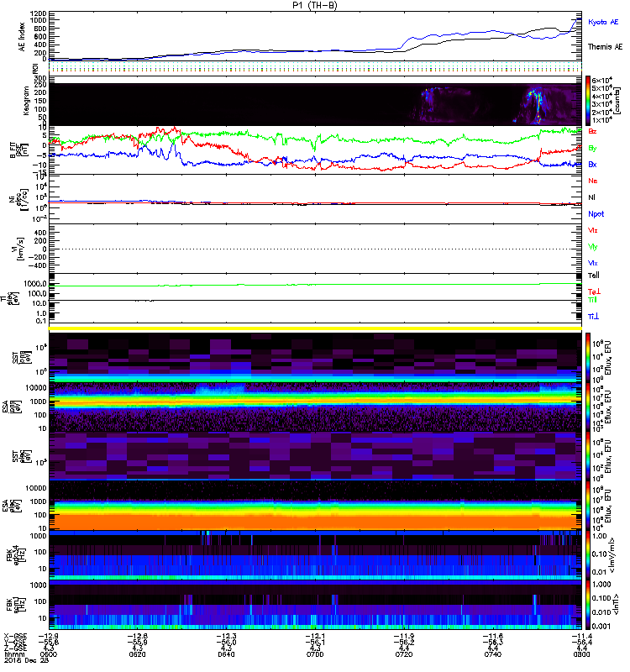Screen dimensions: 630x672
Task: Select the X-GSE value '-11.9'
Action: point(404,637)
